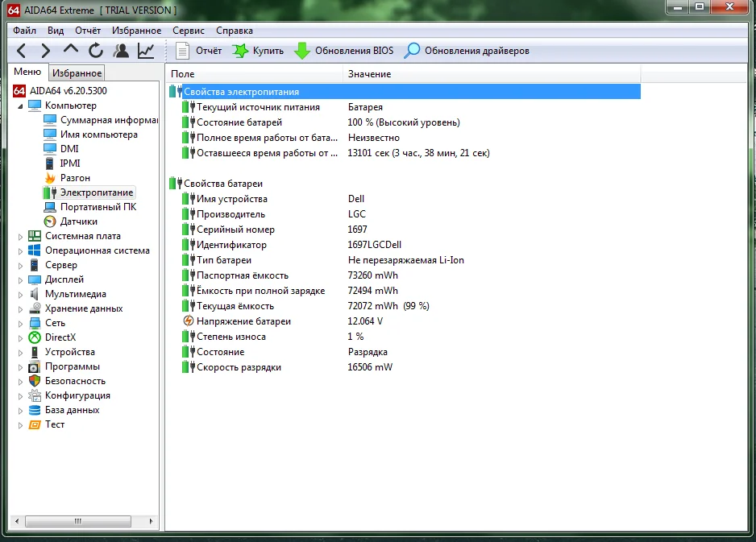Click the Напряжение батареи voltage icon
Screen dimensions: 756x542
[x=189, y=321]
